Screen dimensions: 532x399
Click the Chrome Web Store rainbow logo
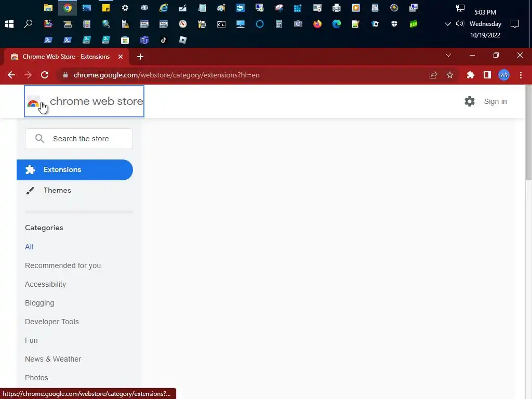tap(33, 102)
